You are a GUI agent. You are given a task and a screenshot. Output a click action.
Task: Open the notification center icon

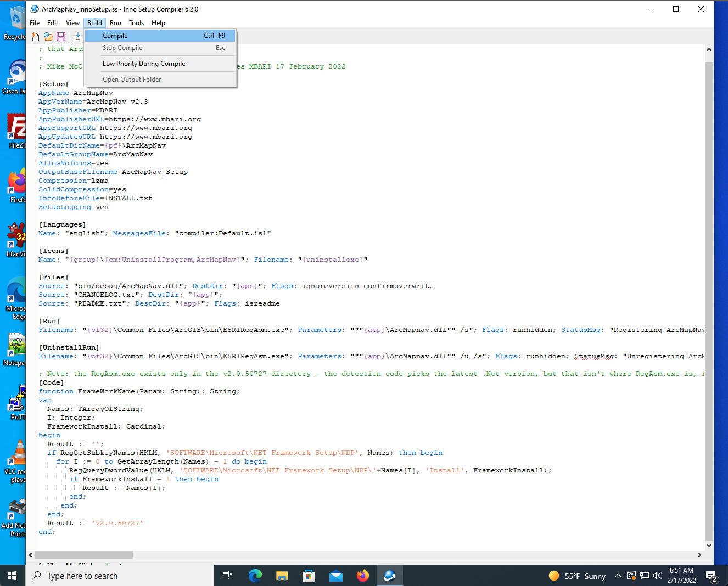(712, 576)
